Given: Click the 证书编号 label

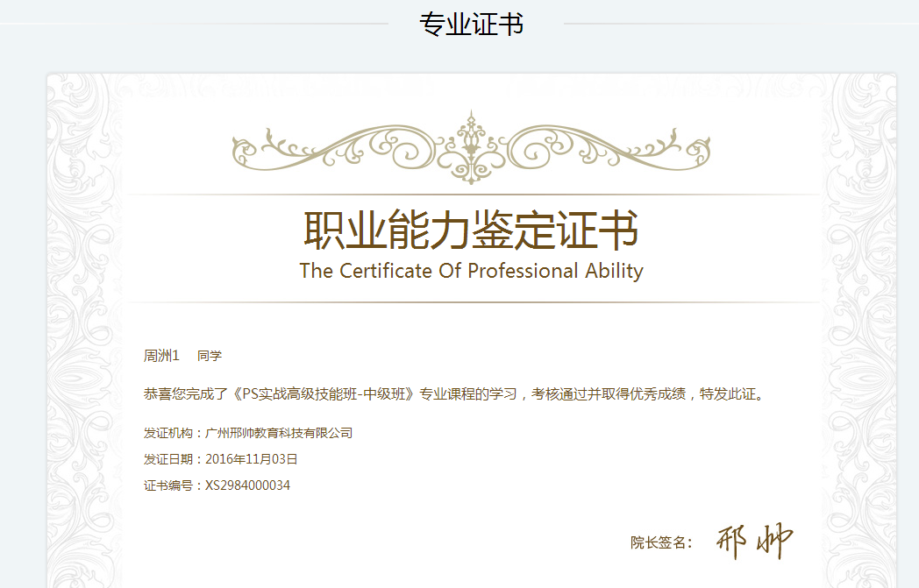Looking at the screenshot, I should point(169,485).
